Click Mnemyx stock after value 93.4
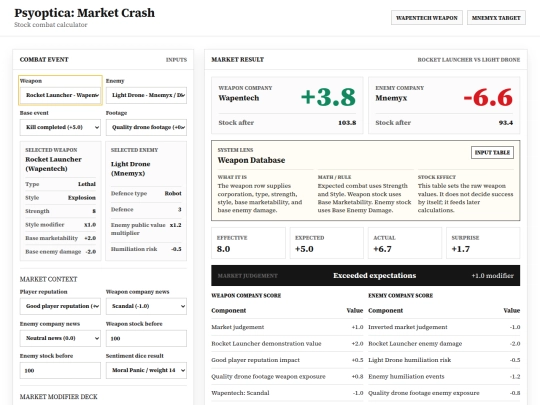The width and height of the screenshot is (540, 405). (506, 123)
